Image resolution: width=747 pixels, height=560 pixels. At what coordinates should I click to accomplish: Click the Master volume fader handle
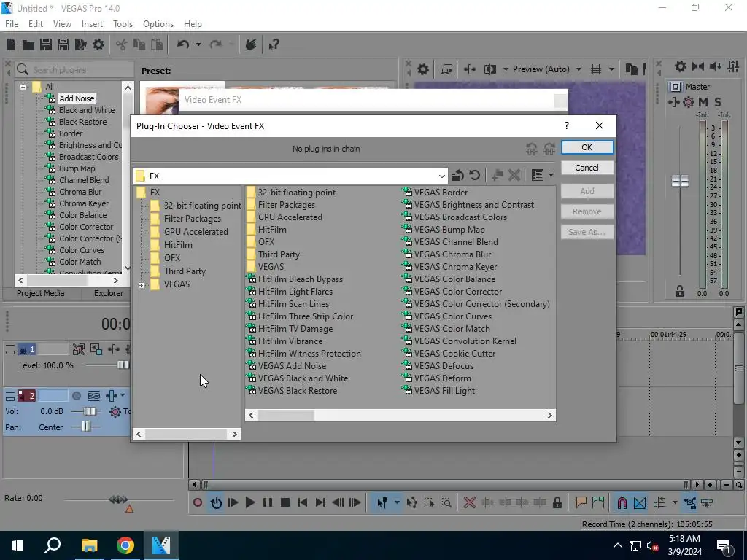(x=680, y=181)
